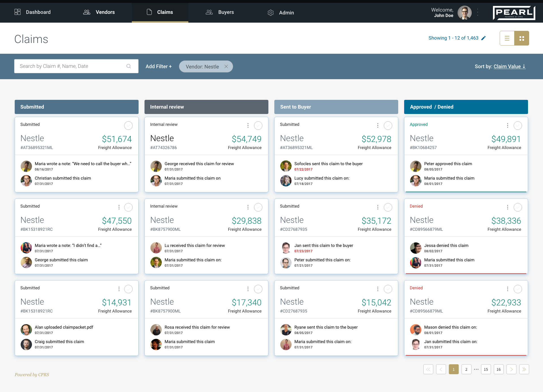Switch to list view layout

507,38
